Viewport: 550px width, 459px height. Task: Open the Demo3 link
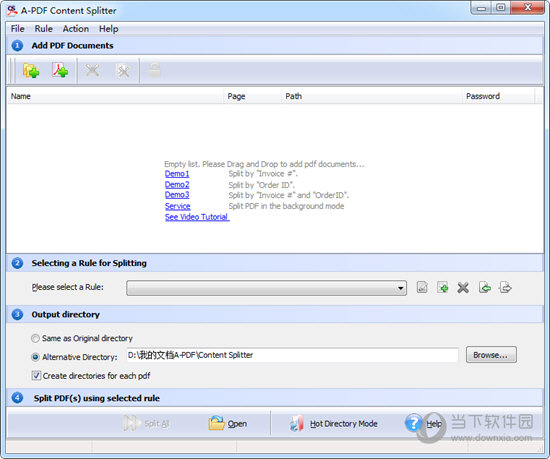click(x=177, y=195)
